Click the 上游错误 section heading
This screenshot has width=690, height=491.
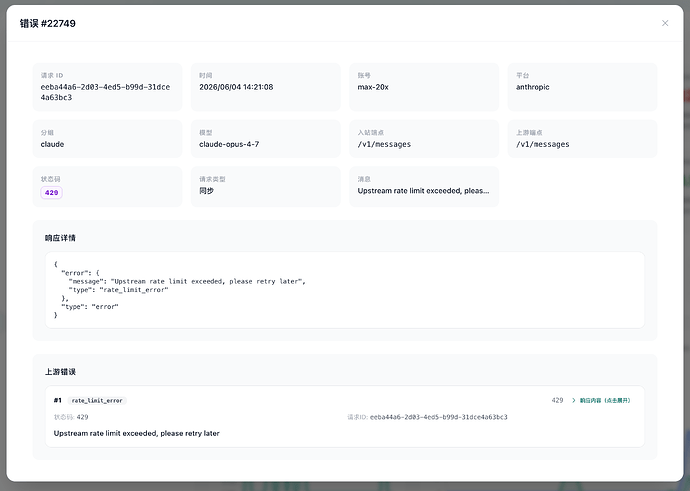(x=60, y=372)
